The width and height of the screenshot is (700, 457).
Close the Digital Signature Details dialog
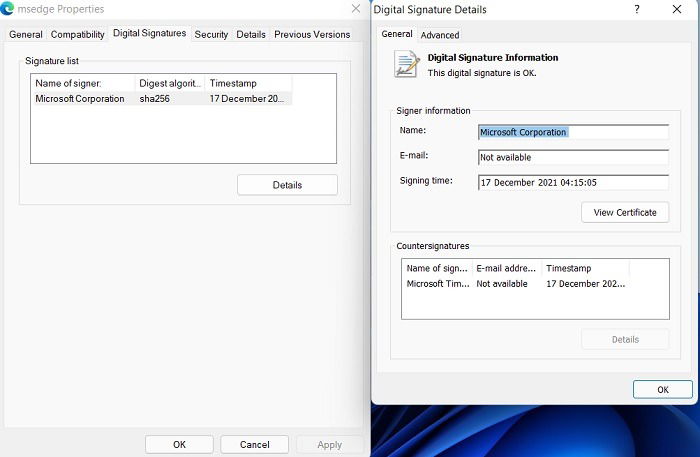point(677,9)
